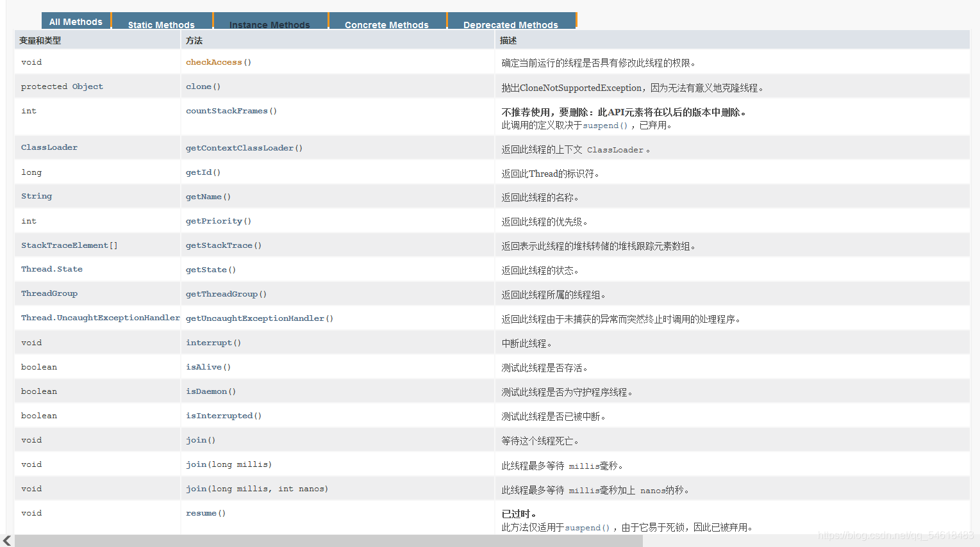Screen dimensions: 980x547
Task: Click description text 测试此线程是否已被中断。
Action: (x=554, y=416)
